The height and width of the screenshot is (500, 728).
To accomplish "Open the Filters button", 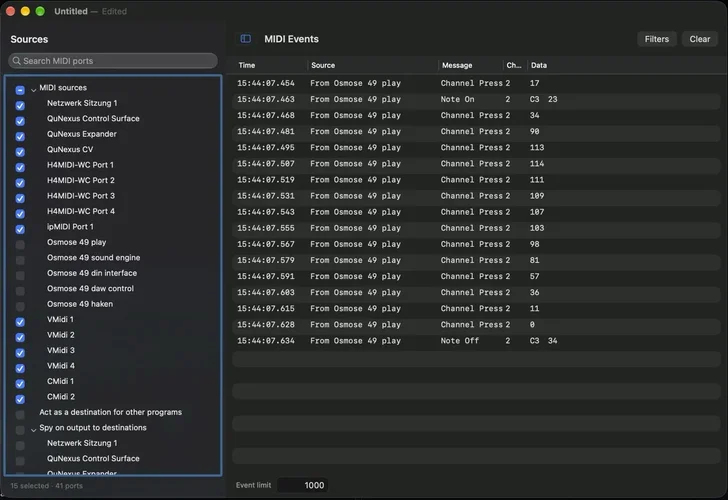I will (x=656, y=39).
